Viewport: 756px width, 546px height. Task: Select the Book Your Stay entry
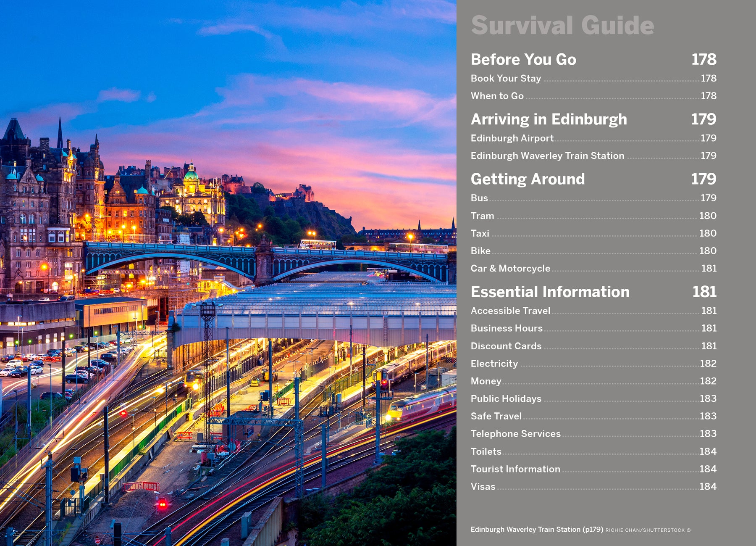593,78
